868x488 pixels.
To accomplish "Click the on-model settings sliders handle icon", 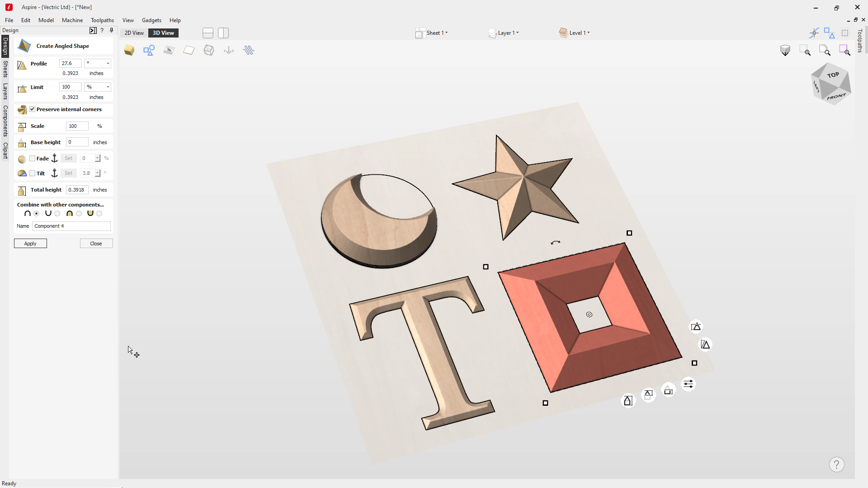I will (688, 384).
